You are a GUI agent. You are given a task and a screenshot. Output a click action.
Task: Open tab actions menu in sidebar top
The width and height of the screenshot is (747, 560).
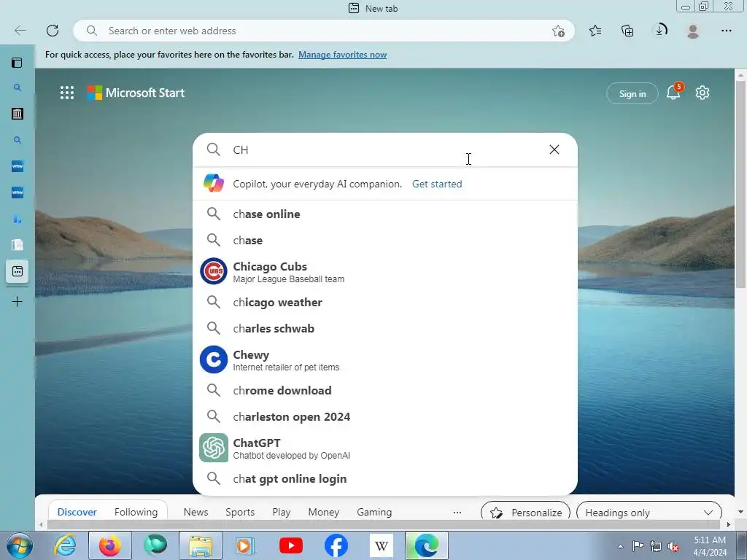18,63
